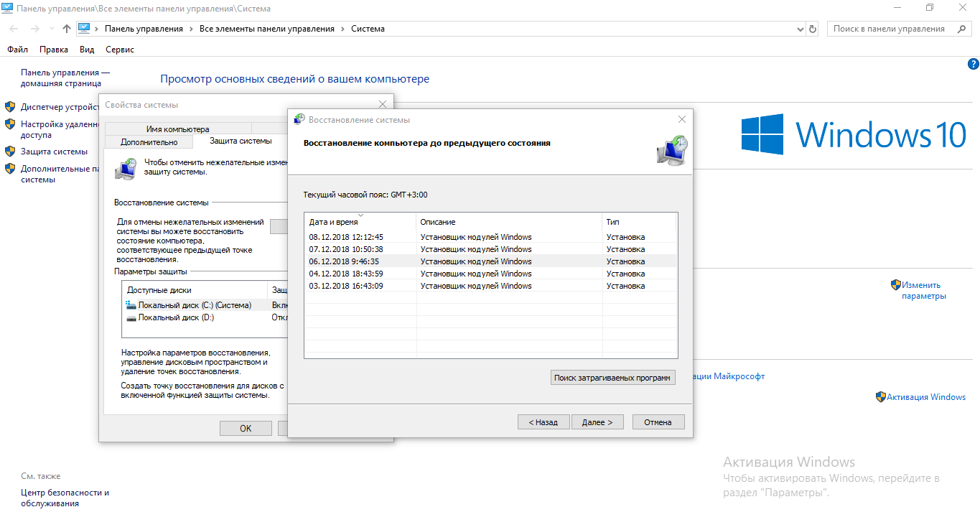This screenshot has height=512, width=980.
Task: Click the Back navigation arrow
Action: click(x=14, y=29)
